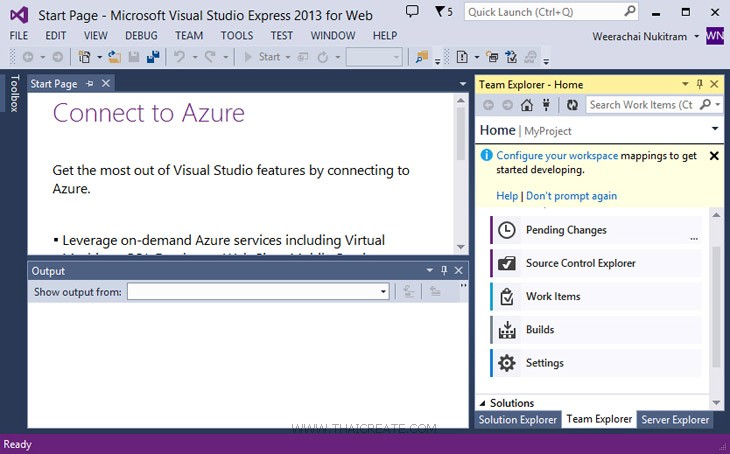This screenshot has width=730, height=454.
Task: Switch to the Solution Explorer tab
Action: pyautogui.click(x=517, y=420)
